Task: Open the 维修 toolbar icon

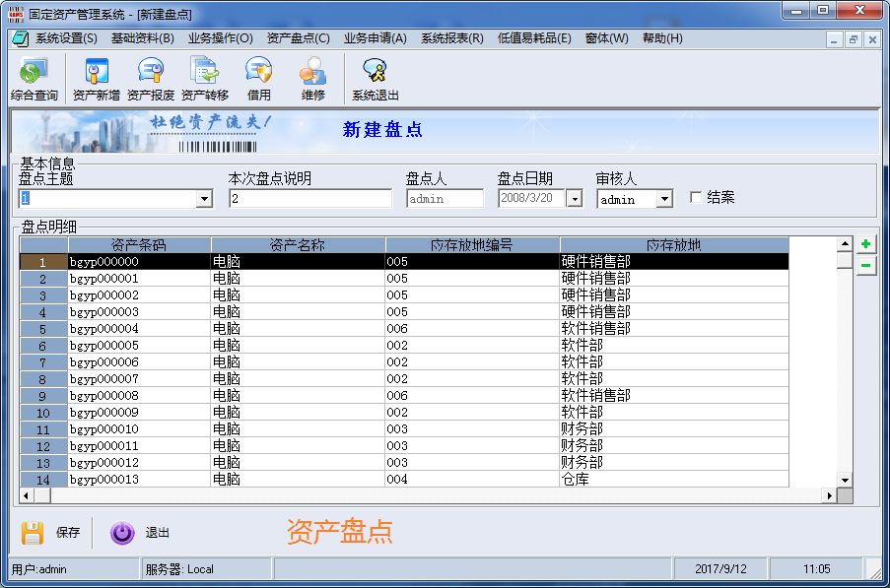Action: [x=312, y=79]
